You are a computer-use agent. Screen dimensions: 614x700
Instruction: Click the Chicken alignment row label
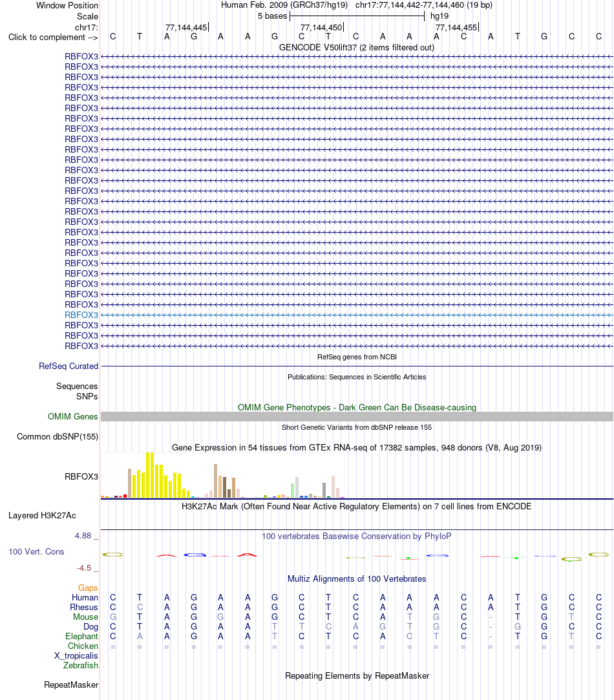(x=83, y=646)
